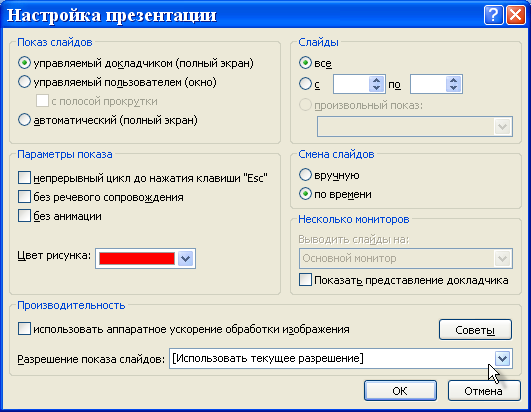Click the red pen color swatch

pyautogui.click(x=137, y=259)
